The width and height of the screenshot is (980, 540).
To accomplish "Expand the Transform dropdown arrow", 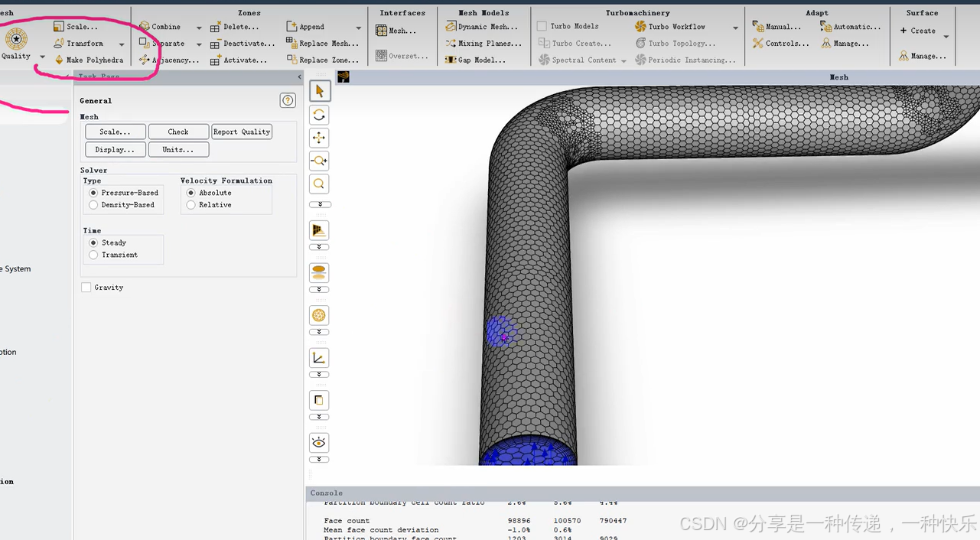I will pyautogui.click(x=121, y=44).
